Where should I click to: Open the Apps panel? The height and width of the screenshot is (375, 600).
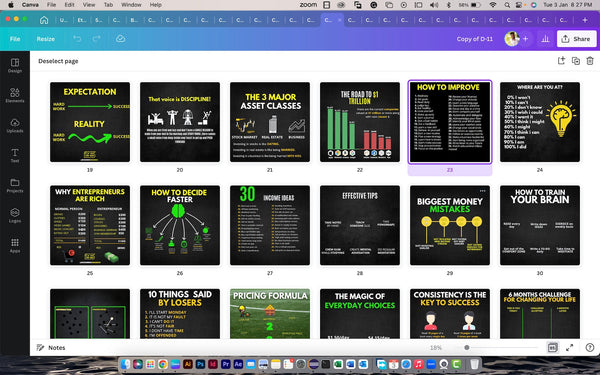pos(15,245)
